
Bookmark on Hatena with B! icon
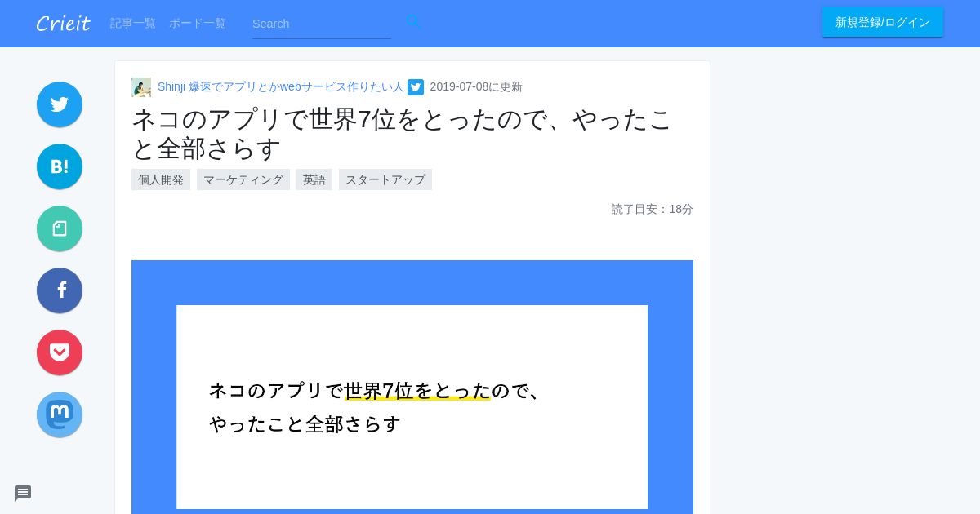[60, 166]
